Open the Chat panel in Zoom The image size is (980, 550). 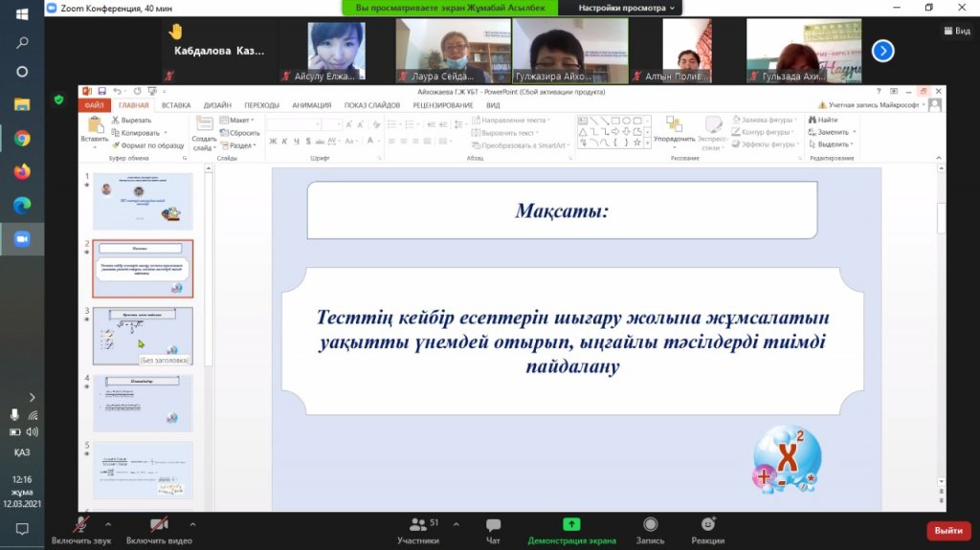[493, 529]
